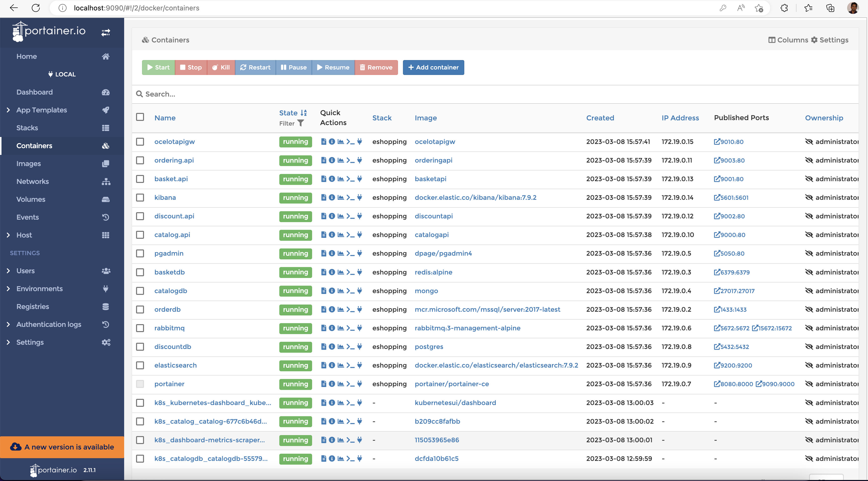This screenshot has height=481, width=868.
Task: Click the container Search field
Action: [x=495, y=94]
